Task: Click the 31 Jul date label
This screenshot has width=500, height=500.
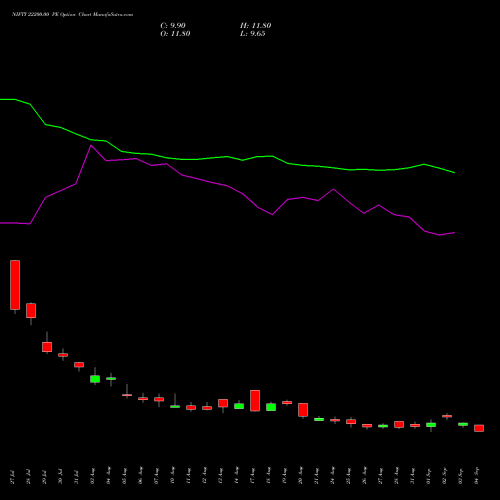Action: pos(77,477)
